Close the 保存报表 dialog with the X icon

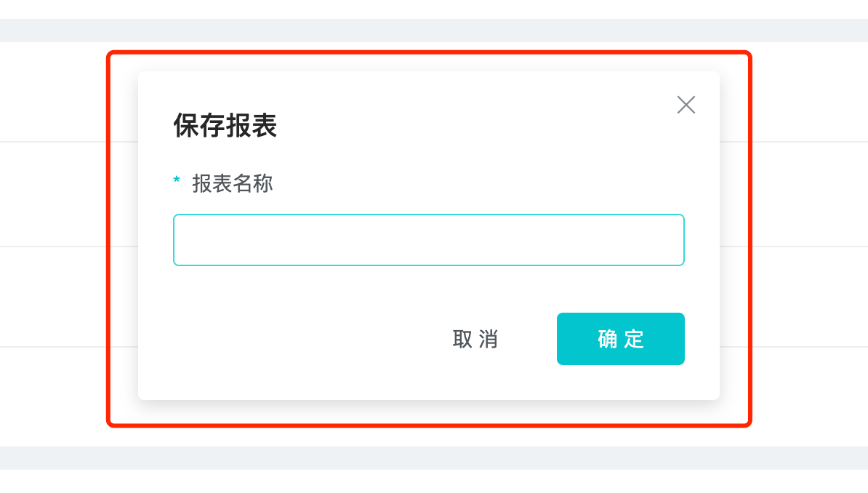[686, 105]
